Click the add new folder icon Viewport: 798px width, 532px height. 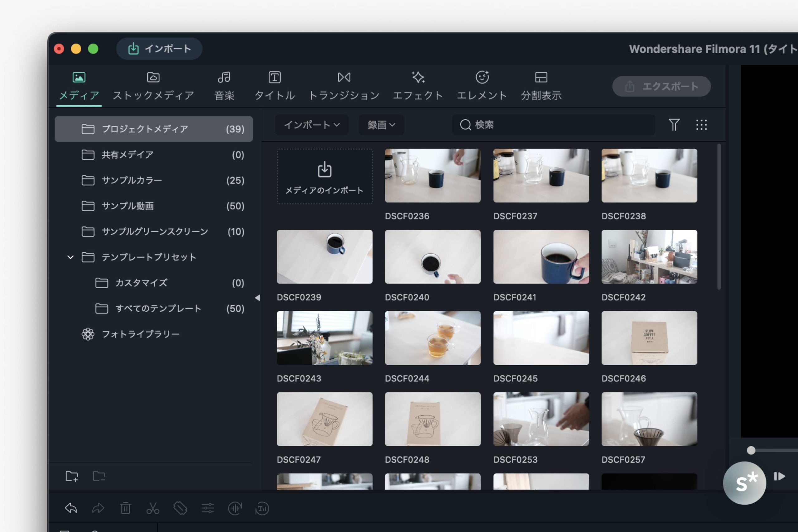pos(72,476)
